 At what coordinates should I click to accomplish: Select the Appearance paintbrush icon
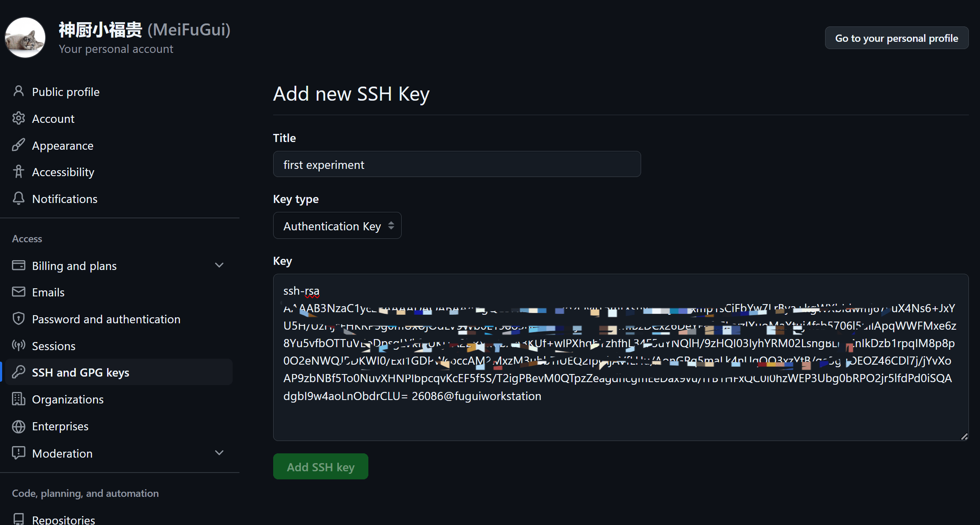(18, 145)
